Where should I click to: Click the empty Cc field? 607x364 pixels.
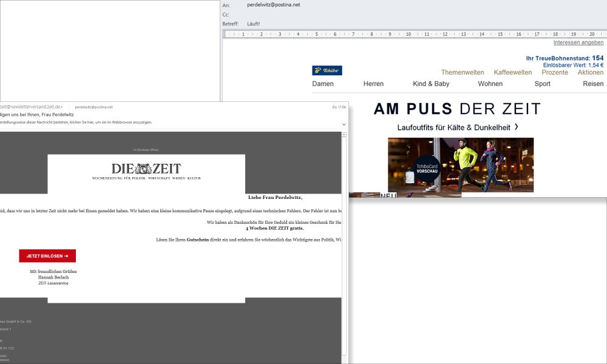[426, 15]
